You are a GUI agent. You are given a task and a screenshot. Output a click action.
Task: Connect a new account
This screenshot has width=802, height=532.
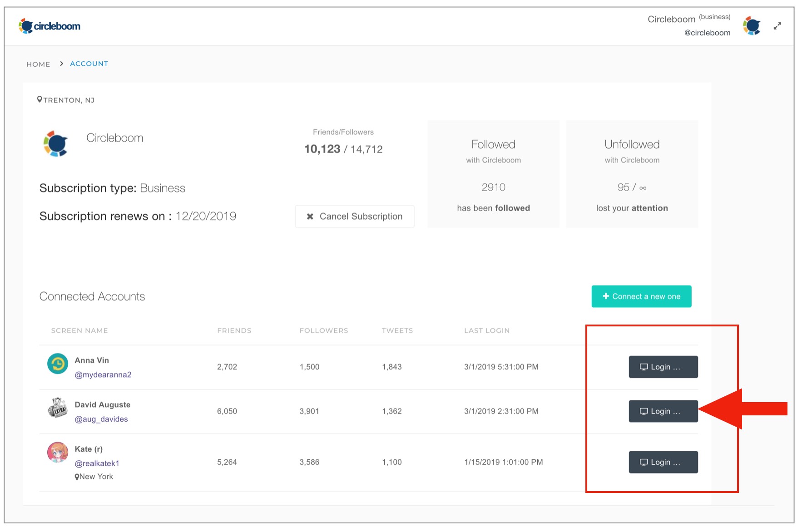[x=641, y=296]
